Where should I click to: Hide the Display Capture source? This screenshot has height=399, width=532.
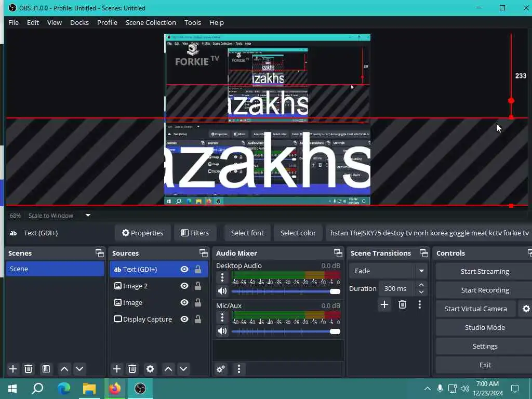(x=184, y=320)
